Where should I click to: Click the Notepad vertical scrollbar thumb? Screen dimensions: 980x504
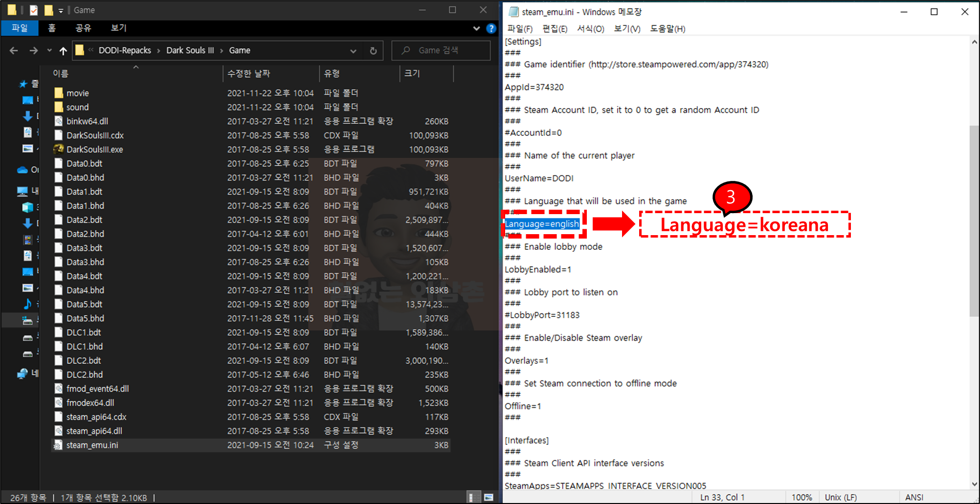point(974,221)
